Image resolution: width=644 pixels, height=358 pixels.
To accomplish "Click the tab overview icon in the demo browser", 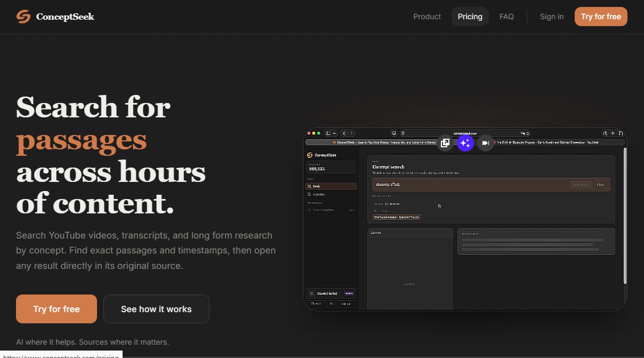I will click(x=621, y=133).
